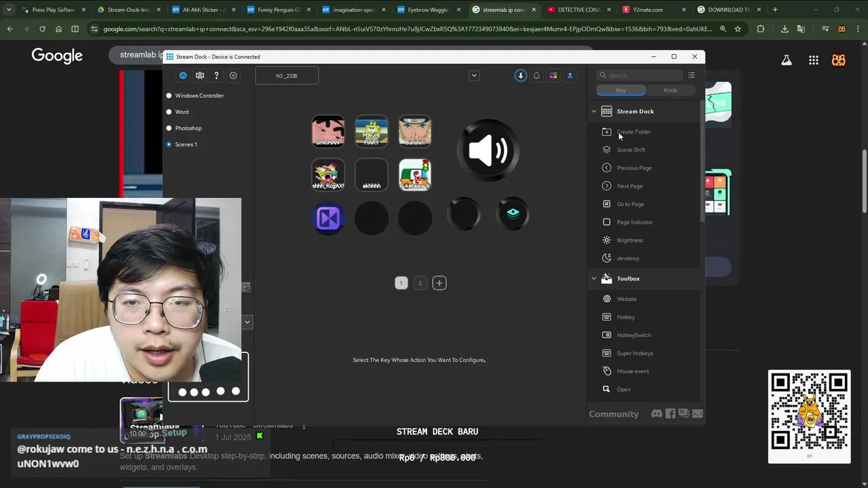Open the chat forum community icon

pyautogui.click(x=684, y=413)
